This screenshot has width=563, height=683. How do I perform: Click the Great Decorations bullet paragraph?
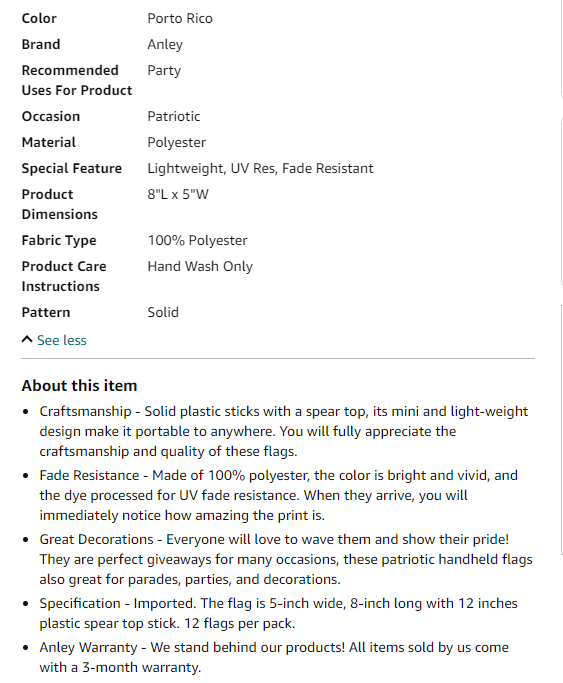click(286, 559)
